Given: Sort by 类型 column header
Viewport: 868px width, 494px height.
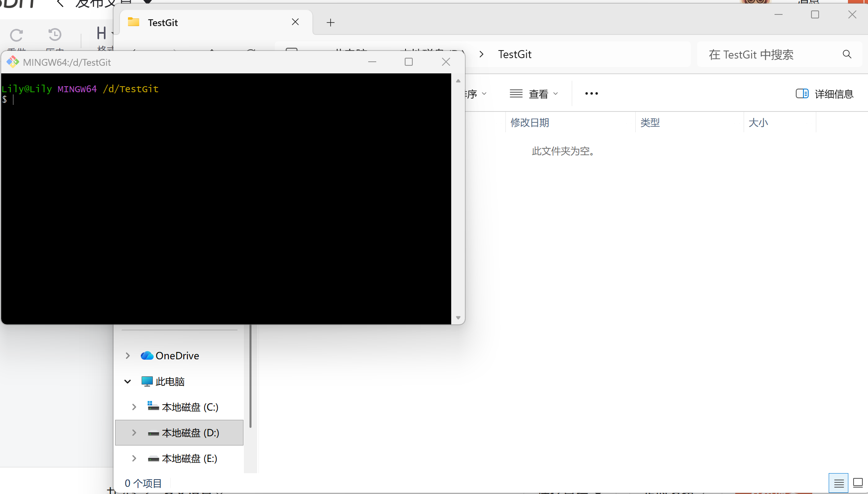Looking at the screenshot, I should click(x=650, y=123).
